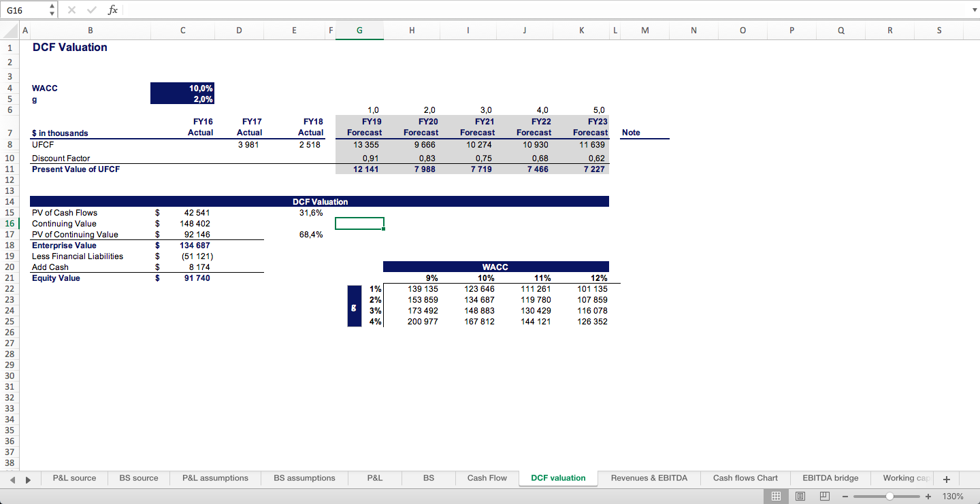Click the previous-sheet navigation arrow

(x=13, y=479)
